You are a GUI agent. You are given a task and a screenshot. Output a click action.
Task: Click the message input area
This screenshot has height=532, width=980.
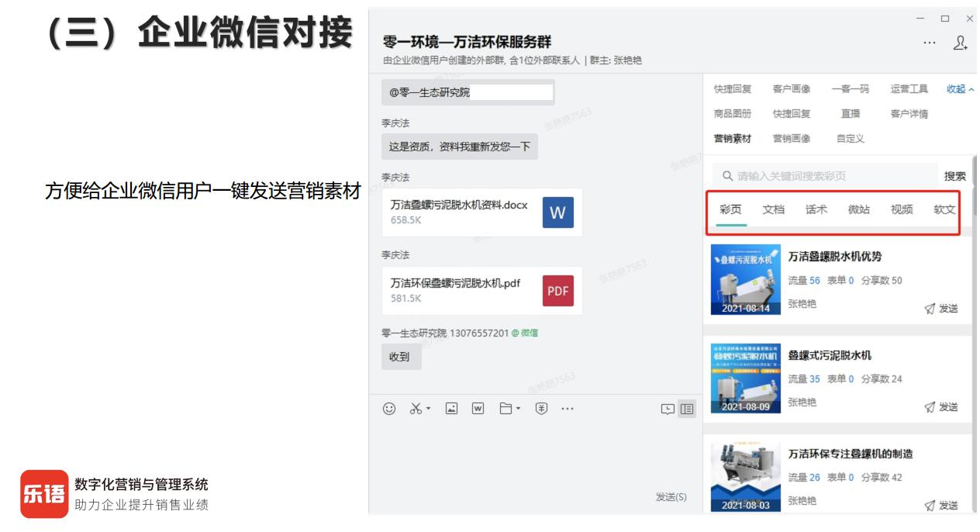point(535,458)
